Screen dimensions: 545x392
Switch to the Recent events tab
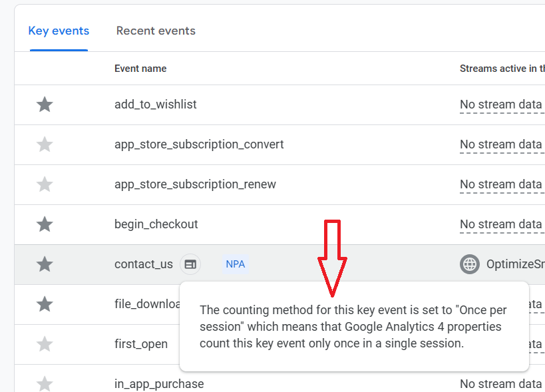click(156, 31)
